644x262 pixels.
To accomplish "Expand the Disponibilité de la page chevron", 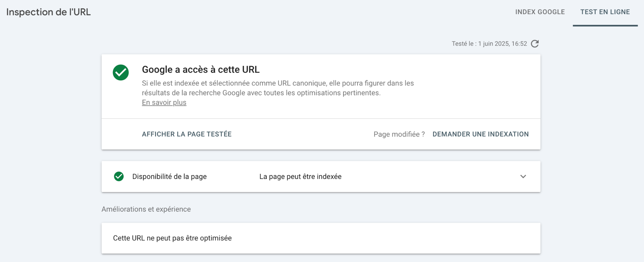I will (x=523, y=176).
